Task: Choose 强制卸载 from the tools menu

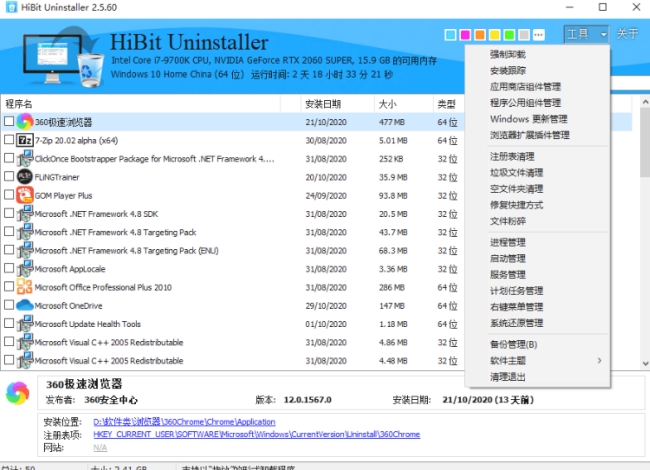Action: click(x=509, y=55)
